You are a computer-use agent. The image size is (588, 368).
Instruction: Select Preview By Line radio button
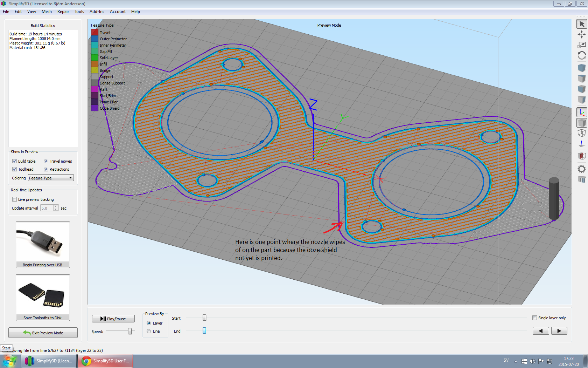149,331
